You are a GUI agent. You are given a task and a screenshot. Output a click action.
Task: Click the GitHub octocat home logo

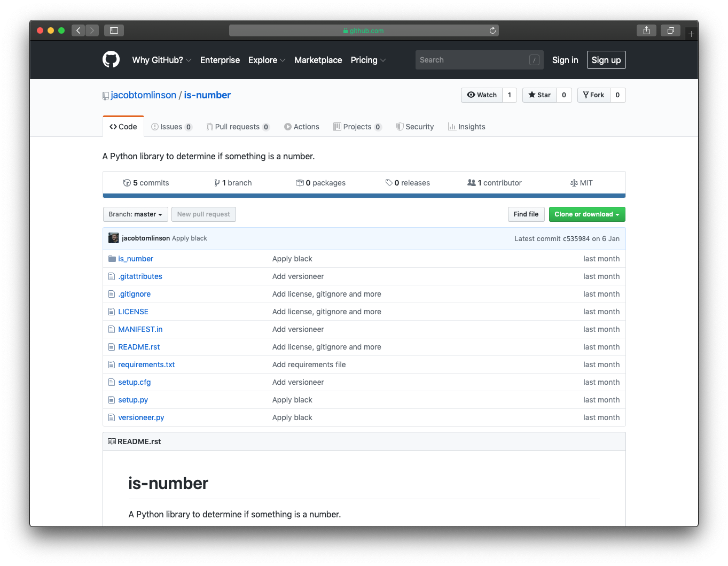pyautogui.click(x=111, y=59)
